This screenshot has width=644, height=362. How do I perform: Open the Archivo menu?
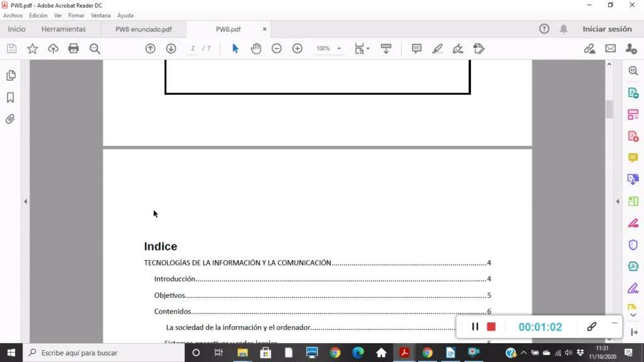pos(13,16)
